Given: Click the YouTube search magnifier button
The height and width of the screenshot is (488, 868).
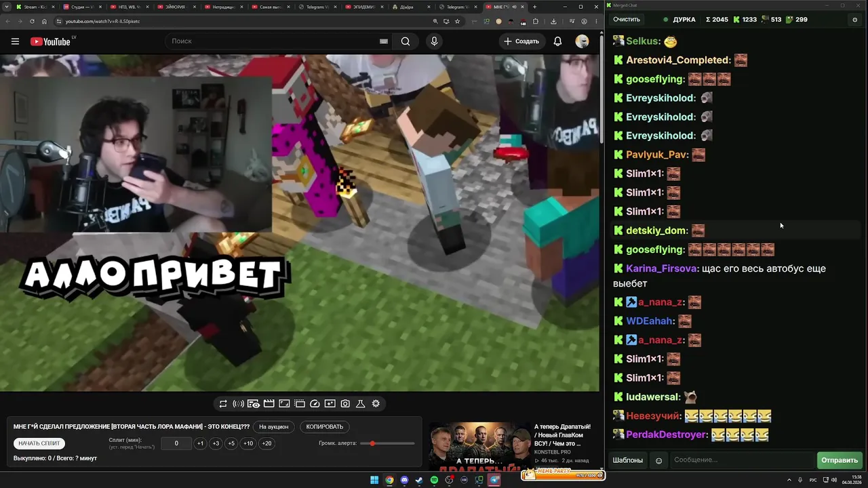Looking at the screenshot, I should tap(406, 41).
